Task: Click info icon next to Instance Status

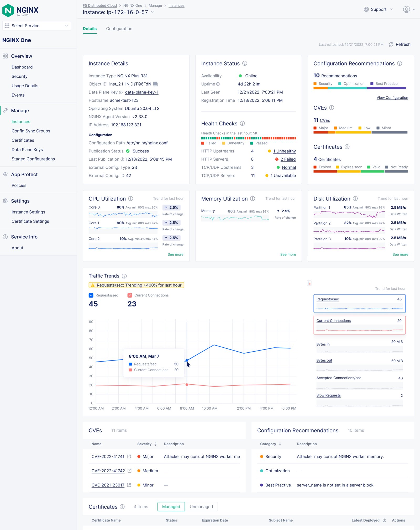Action: (x=245, y=63)
